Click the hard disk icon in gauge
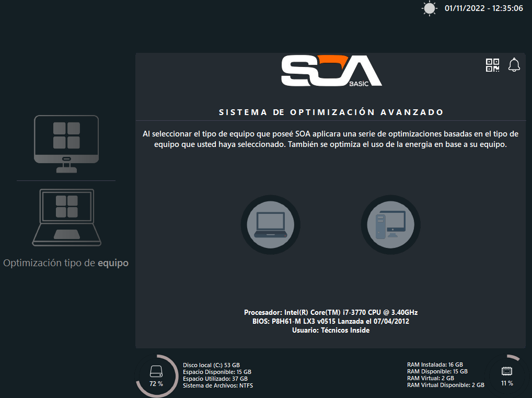This screenshot has height=398, width=532. (x=156, y=371)
